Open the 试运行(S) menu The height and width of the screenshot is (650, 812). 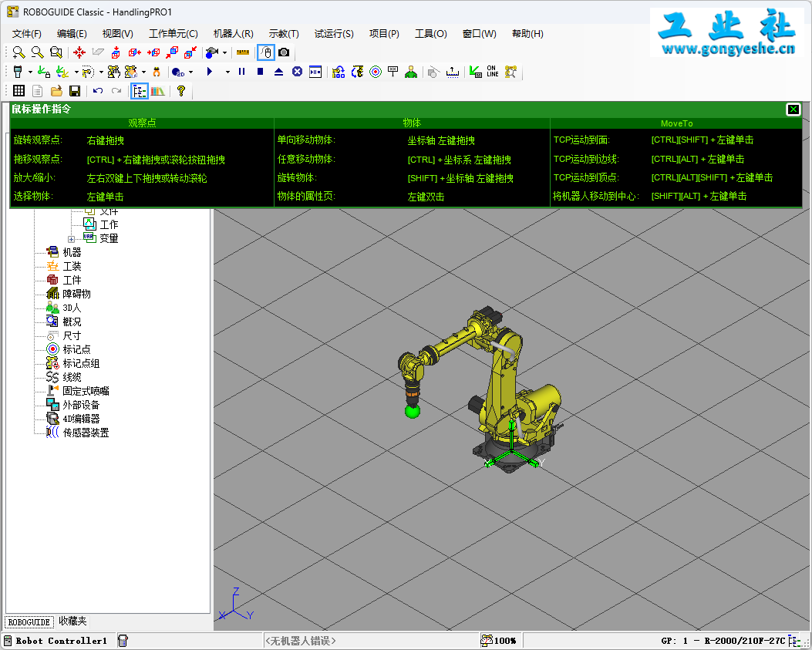click(333, 34)
